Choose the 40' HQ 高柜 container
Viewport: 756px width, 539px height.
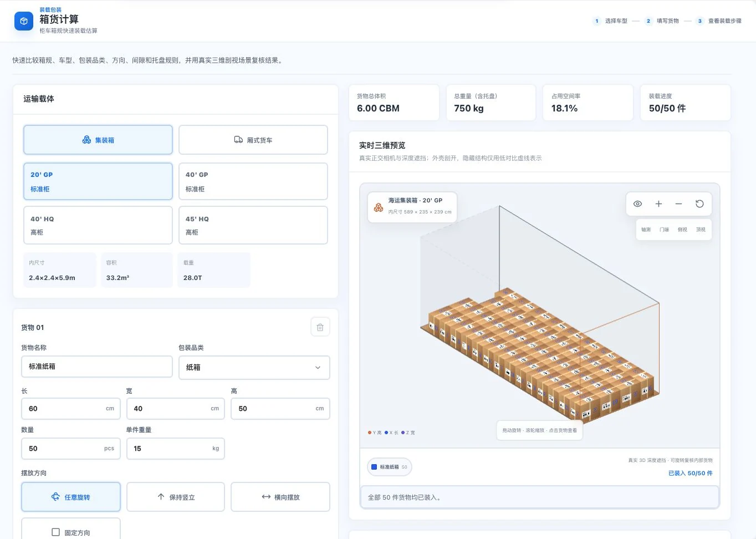tap(98, 225)
